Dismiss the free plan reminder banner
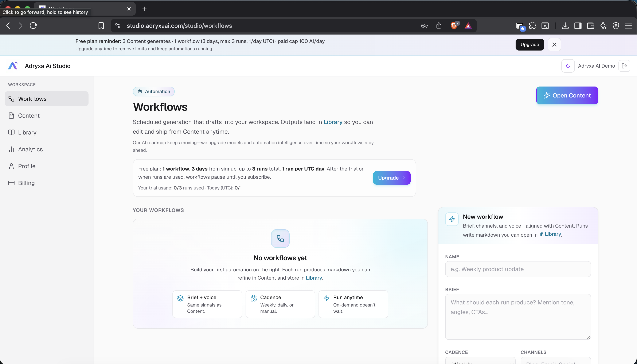This screenshot has height=364, width=637. [x=554, y=45]
